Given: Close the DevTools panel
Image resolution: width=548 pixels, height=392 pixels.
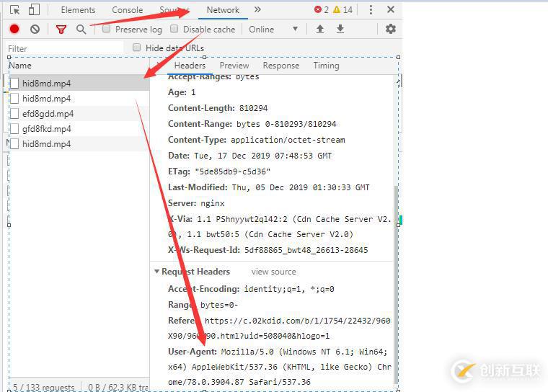Looking at the screenshot, I should point(391,9).
